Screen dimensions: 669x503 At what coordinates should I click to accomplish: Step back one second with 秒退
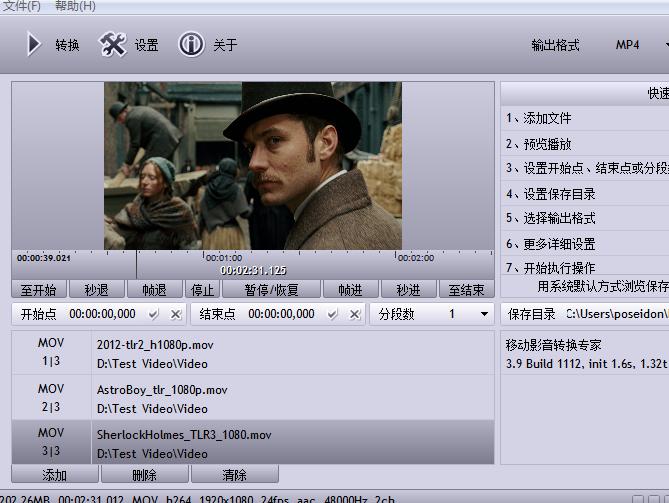pos(97,290)
